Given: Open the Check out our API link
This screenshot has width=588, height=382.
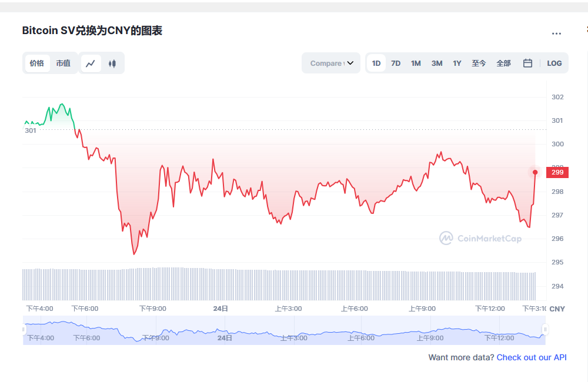Looking at the screenshot, I should [x=532, y=357].
